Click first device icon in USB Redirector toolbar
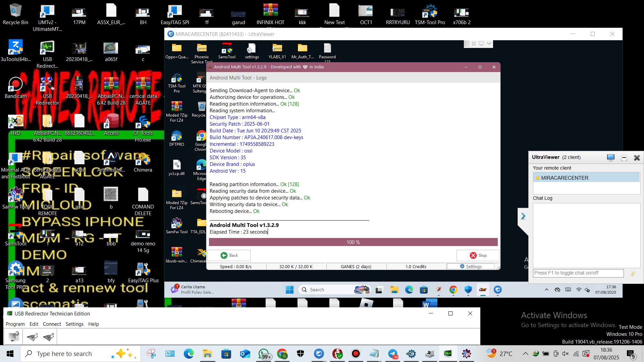This screenshot has height=362, width=644. pyautogui.click(x=14, y=337)
